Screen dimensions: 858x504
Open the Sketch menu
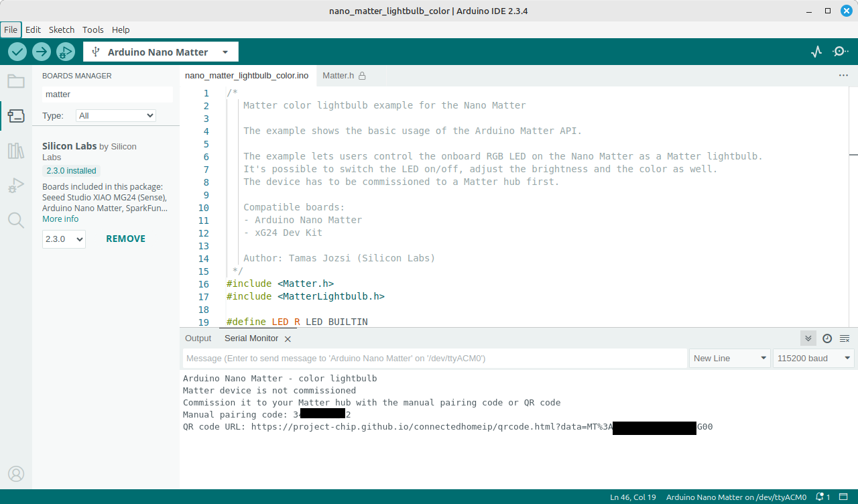pyautogui.click(x=62, y=29)
